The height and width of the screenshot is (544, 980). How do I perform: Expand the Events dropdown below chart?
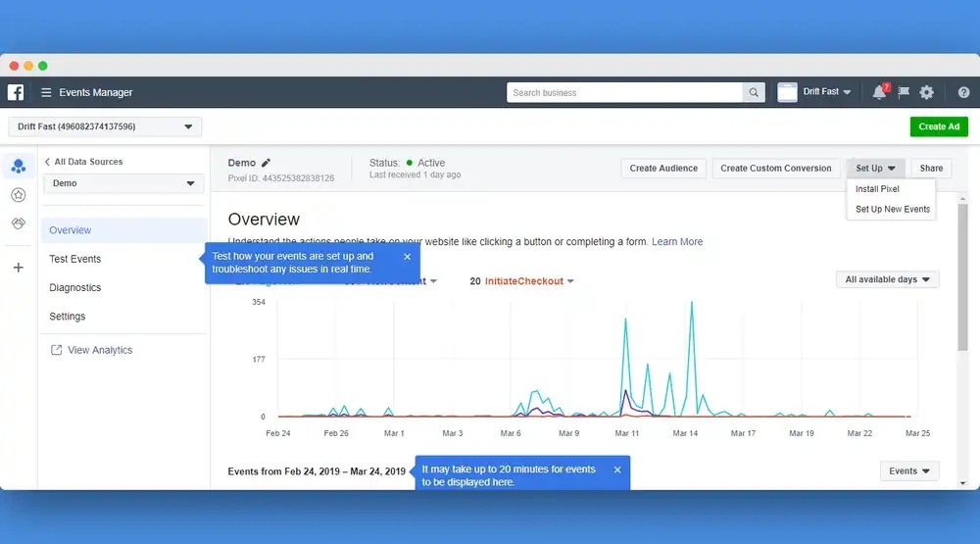[908, 471]
